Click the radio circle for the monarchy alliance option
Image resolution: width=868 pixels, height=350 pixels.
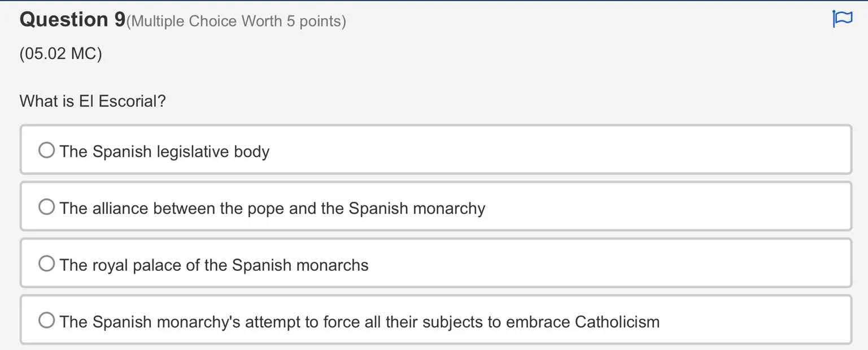[x=46, y=206]
